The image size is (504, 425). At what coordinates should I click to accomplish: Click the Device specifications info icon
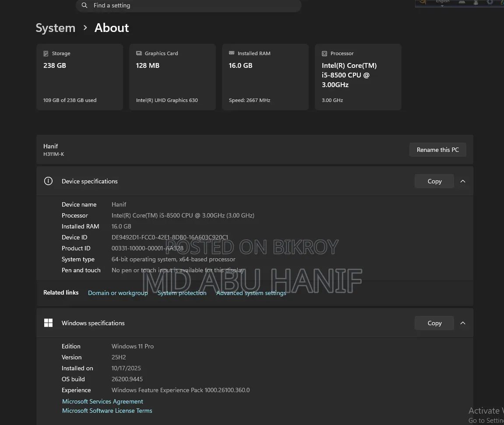[x=48, y=181]
